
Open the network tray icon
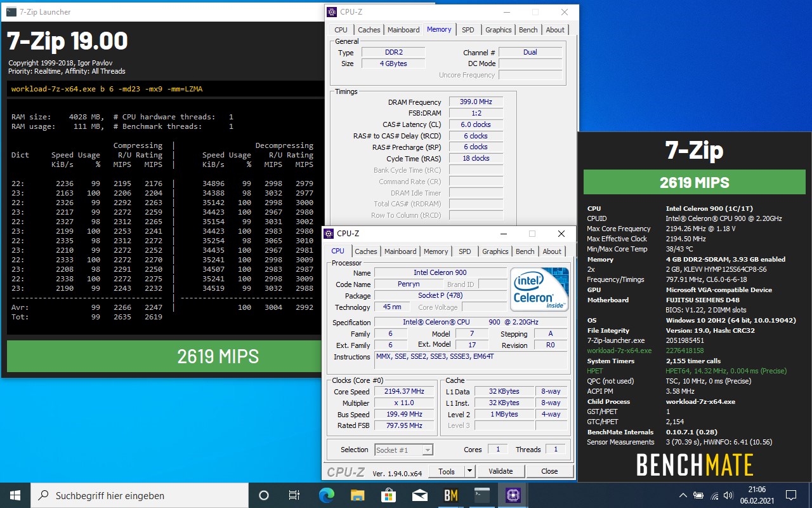pyautogui.click(x=714, y=495)
